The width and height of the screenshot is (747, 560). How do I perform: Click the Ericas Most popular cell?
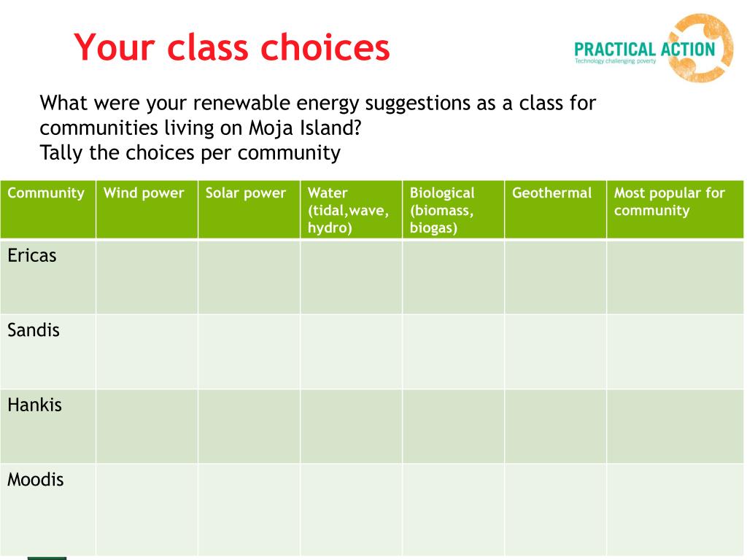[x=675, y=277]
